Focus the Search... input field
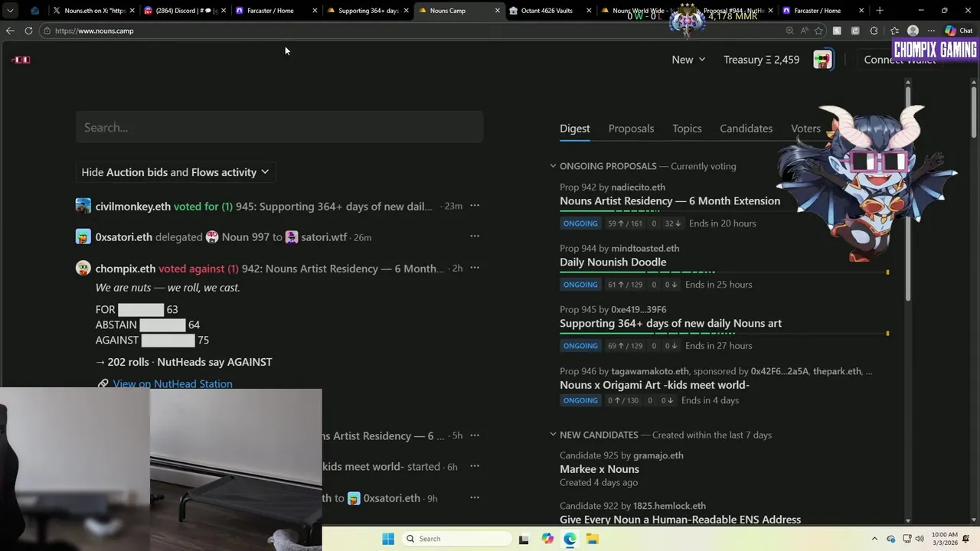Viewport: 980px width, 551px height. pyautogui.click(x=279, y=127)
